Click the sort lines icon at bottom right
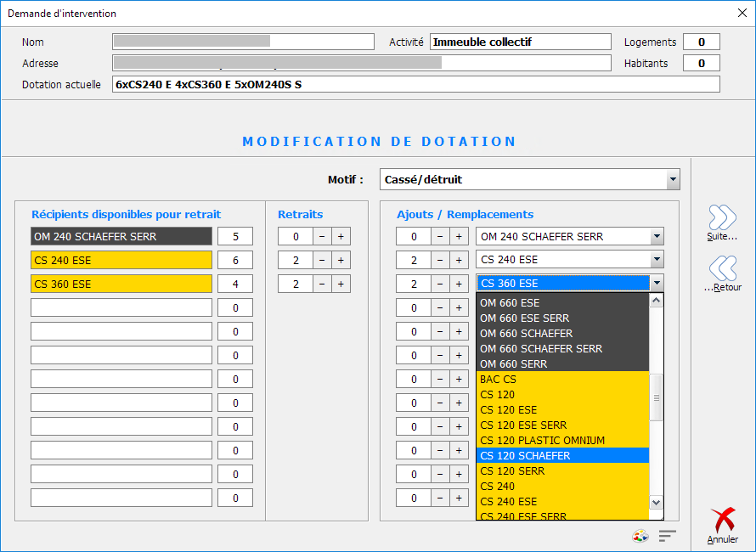This screenshot has height=552, width=756. (x=668, y=536)
